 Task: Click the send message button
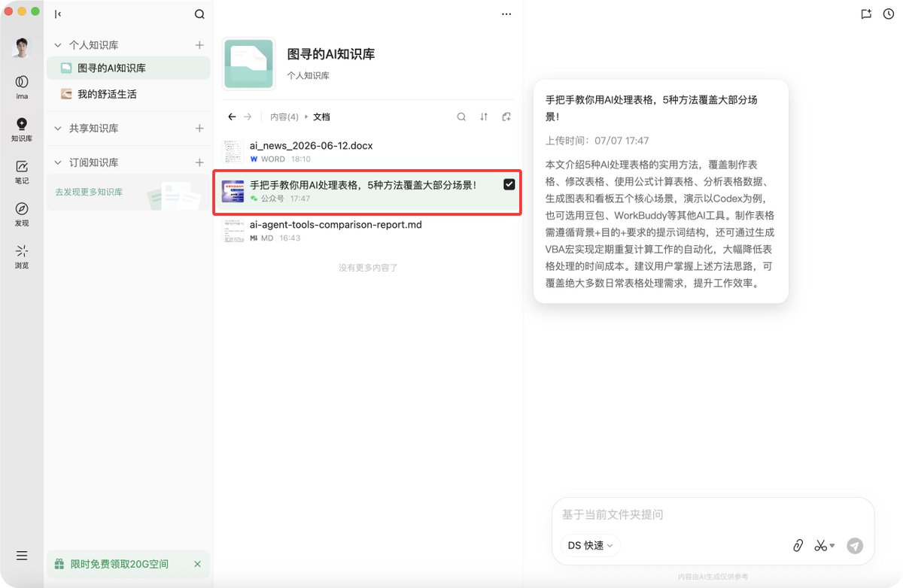(855, 546)
